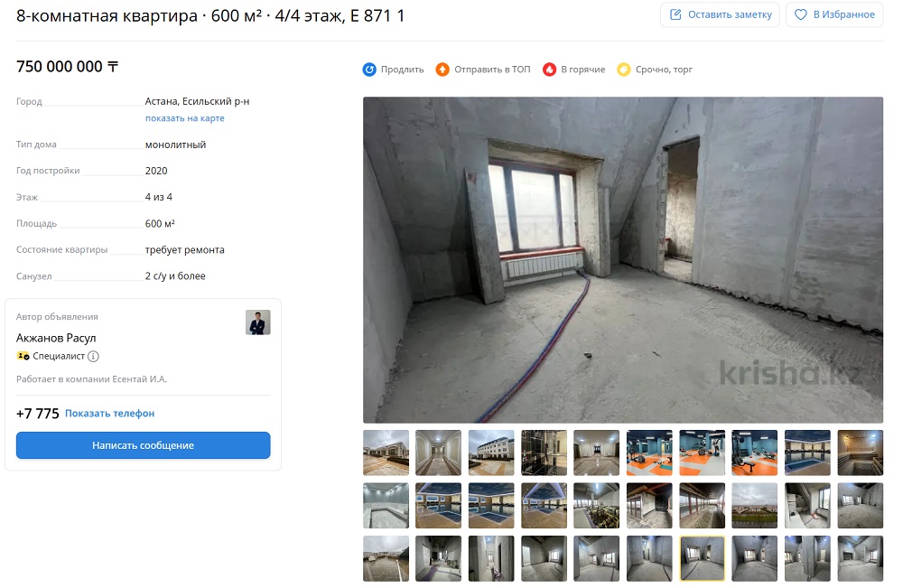Select the landscape view thumbnail in second row
The image size is (903, 588).
point(754,506)
